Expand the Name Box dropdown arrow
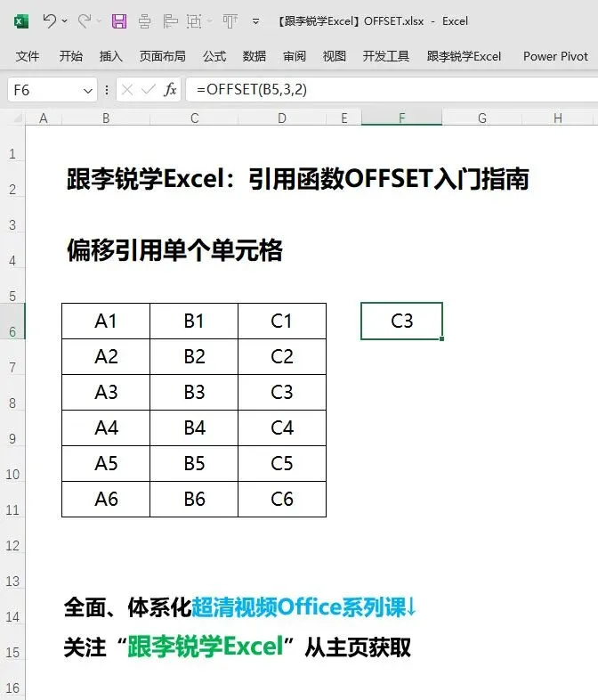This screenshot has height=700, width=598. [88, 91]
